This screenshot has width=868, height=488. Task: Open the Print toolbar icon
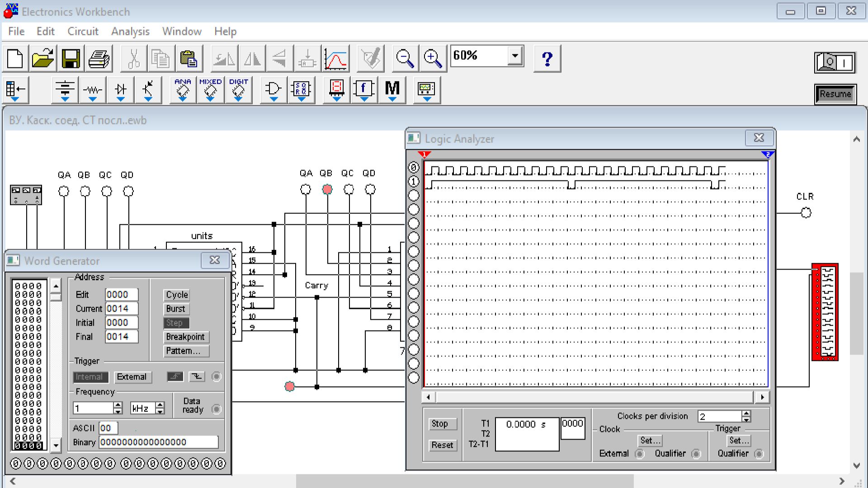(99, 59)
